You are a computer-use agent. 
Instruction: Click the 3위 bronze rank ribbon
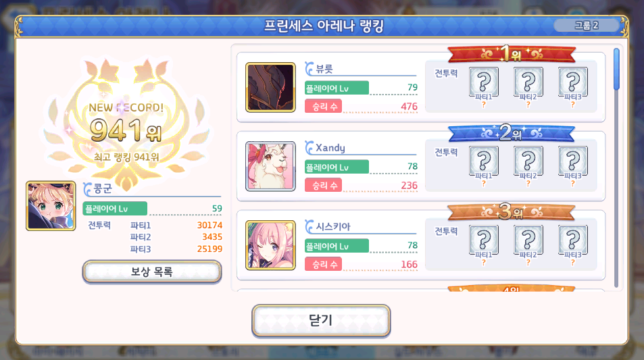[x=512, y=212]
